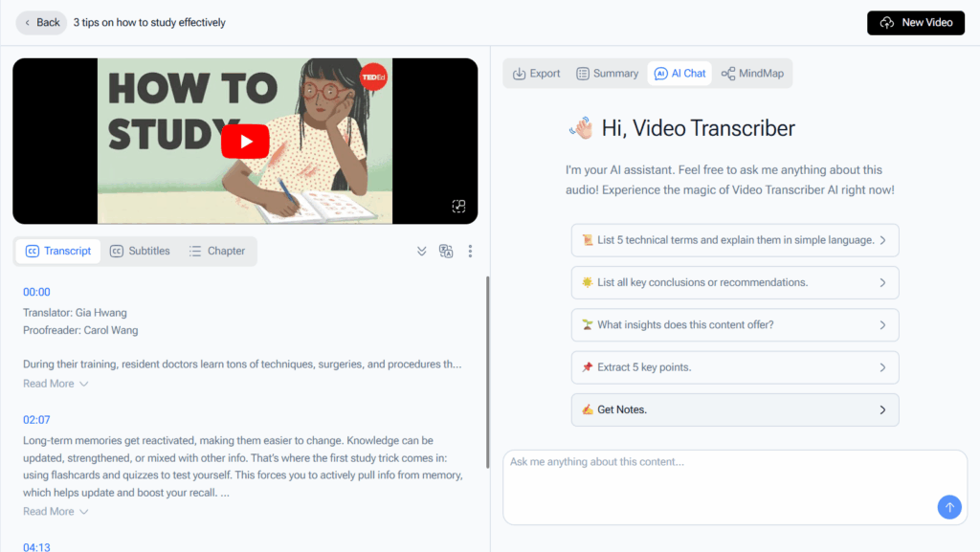Create a New Video
The image size is (980, 552).
tap(915, 22)
